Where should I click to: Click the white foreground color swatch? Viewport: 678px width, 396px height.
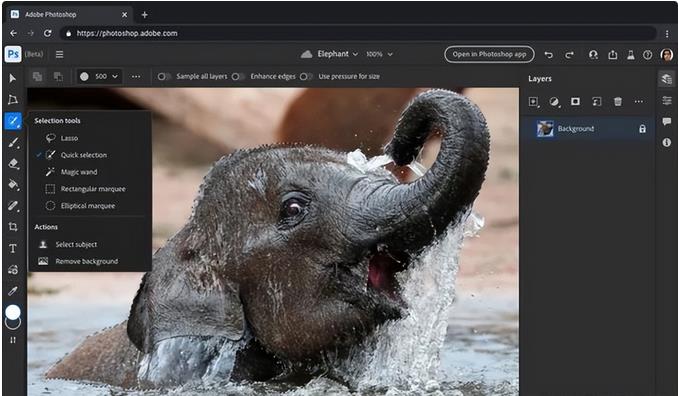pyautogui.click(x=13, y=312)
